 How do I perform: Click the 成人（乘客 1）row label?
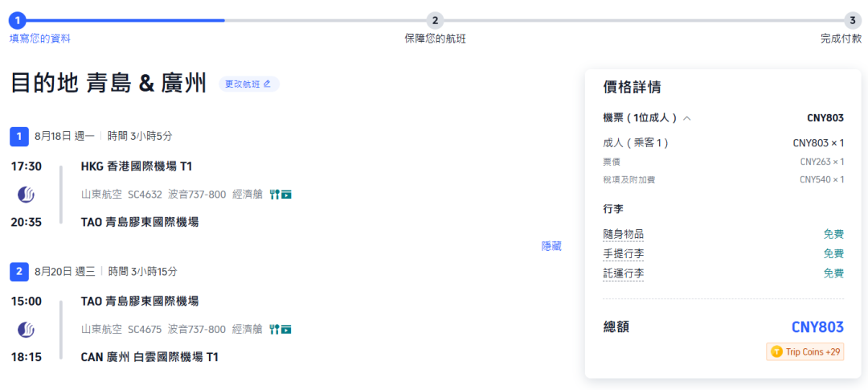636,143
